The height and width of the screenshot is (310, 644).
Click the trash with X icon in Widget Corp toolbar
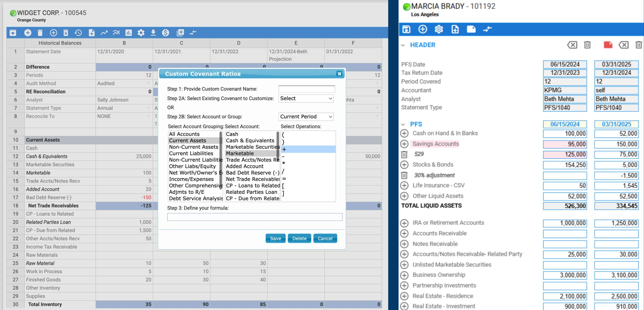[66, 33]
